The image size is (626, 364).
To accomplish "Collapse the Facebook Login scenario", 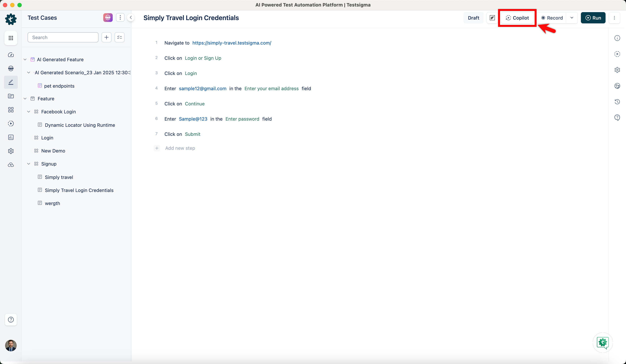I will [x=29, y=112].
